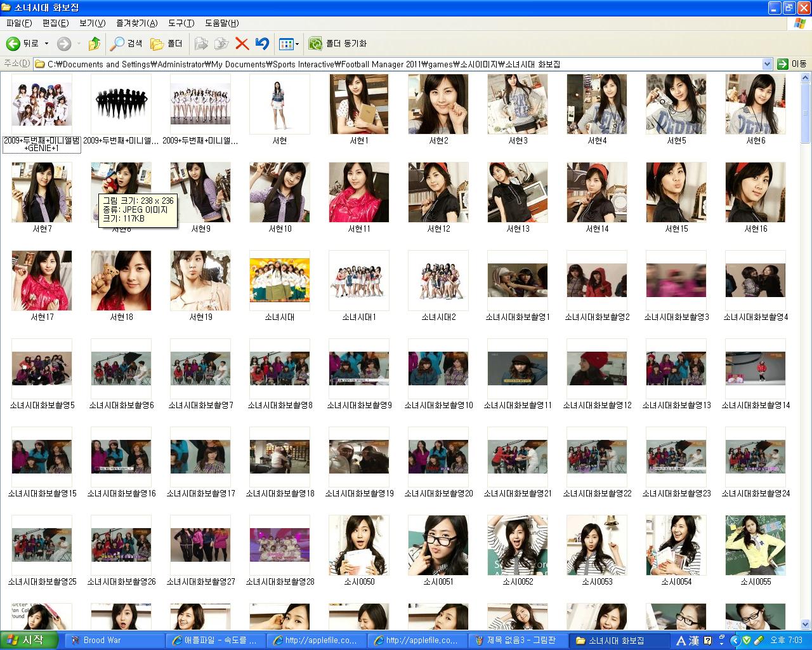Open the 도구(T) menu
This screenshot has height=650, width=812.
click(x=181, y=23)
